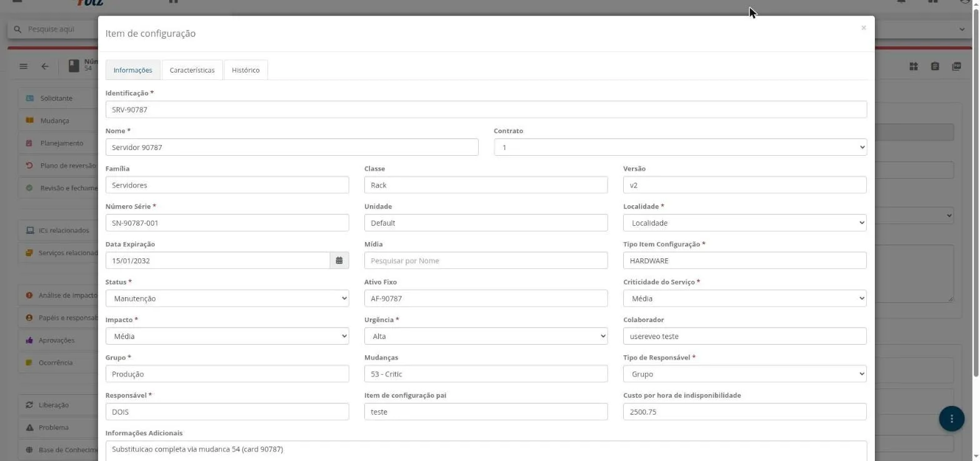Click the Solicitante sidebar icon
980x461 pixels.
(30, 98)
